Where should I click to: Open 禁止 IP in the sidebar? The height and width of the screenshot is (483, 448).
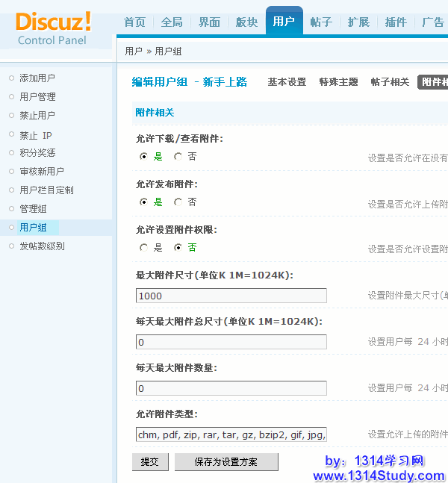pyautogui.click(x=36, y=135)
